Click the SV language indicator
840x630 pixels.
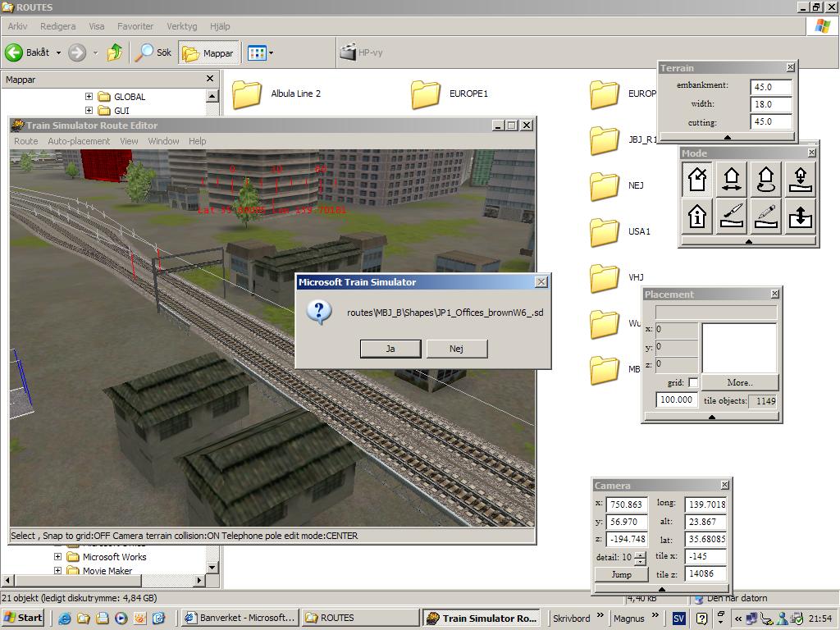(x=678, y=619)
